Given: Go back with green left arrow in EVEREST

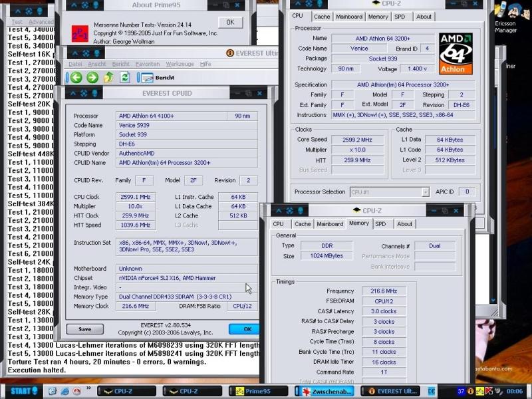Looking at the screenshot, I should pos(76,77).
